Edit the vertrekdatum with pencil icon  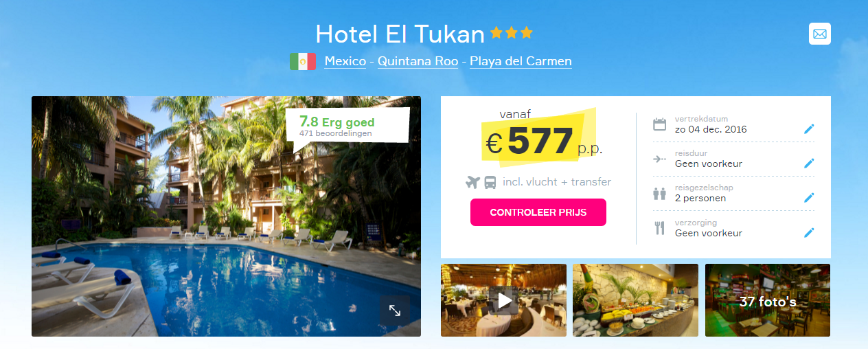(x=809, y=129)
